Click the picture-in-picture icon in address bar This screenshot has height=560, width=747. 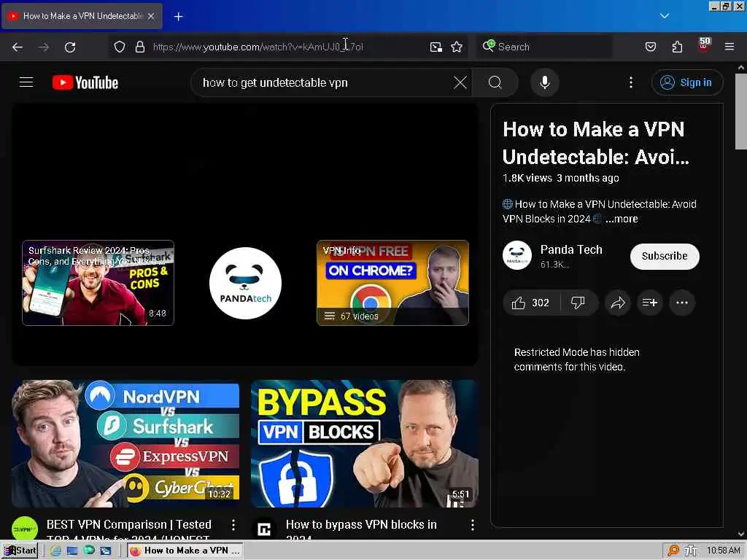click(436, 47)
